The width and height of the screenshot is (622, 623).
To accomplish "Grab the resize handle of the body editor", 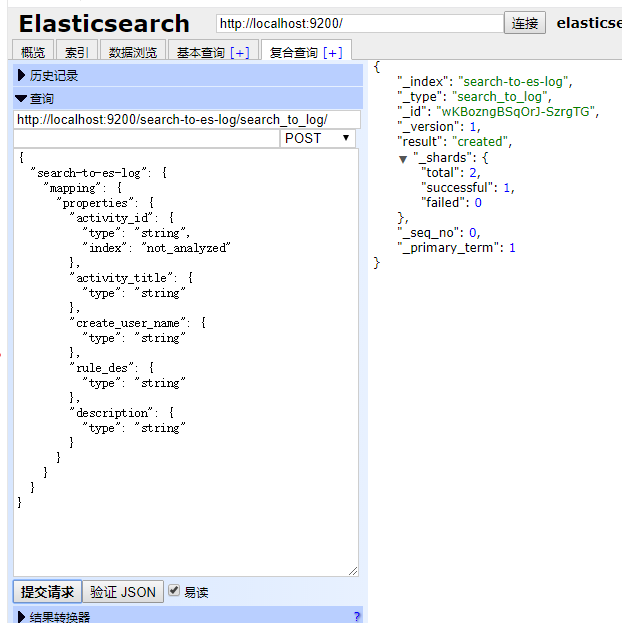I will click(353, 571).
